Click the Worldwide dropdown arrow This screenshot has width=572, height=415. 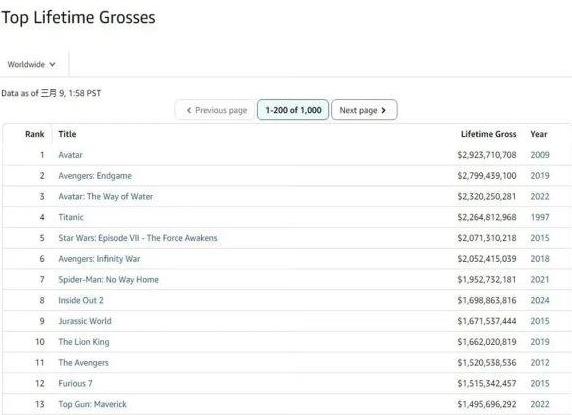click(x=53, y=65)
